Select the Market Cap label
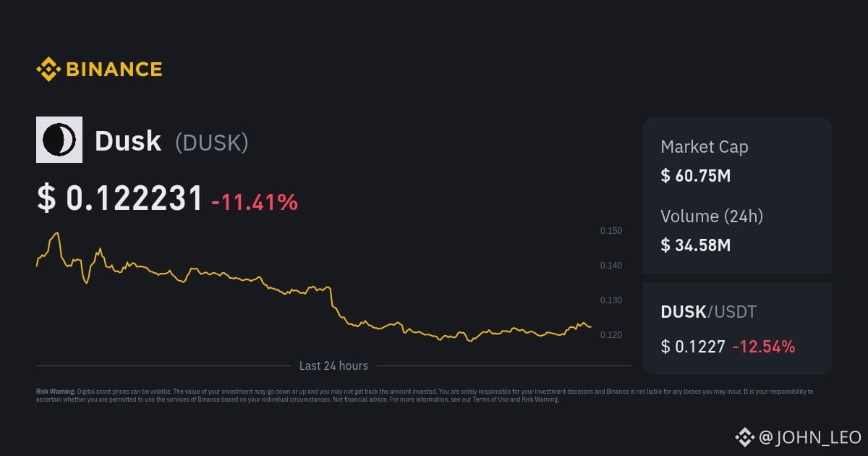This screenshot has width=868, height=456. [x=705, y=147]
